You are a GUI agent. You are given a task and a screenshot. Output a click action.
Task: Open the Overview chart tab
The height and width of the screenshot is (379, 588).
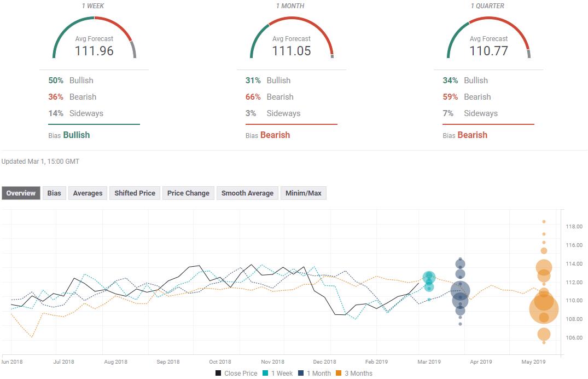click(21, 193)
